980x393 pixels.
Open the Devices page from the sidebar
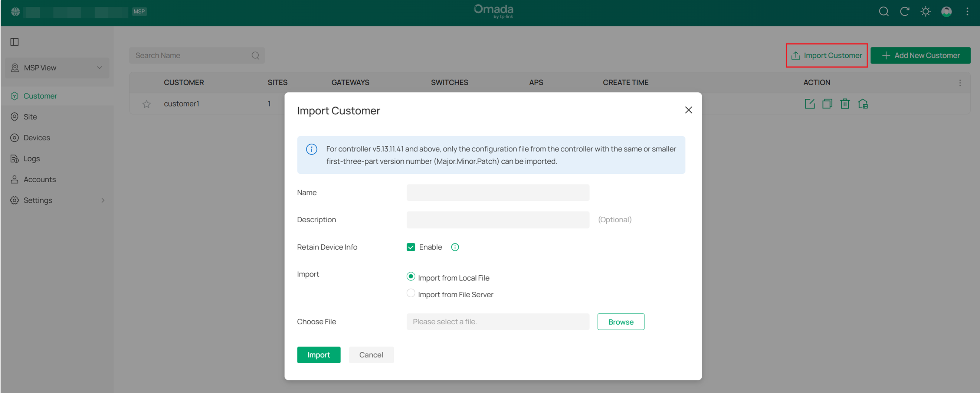[x=37, y=137]
